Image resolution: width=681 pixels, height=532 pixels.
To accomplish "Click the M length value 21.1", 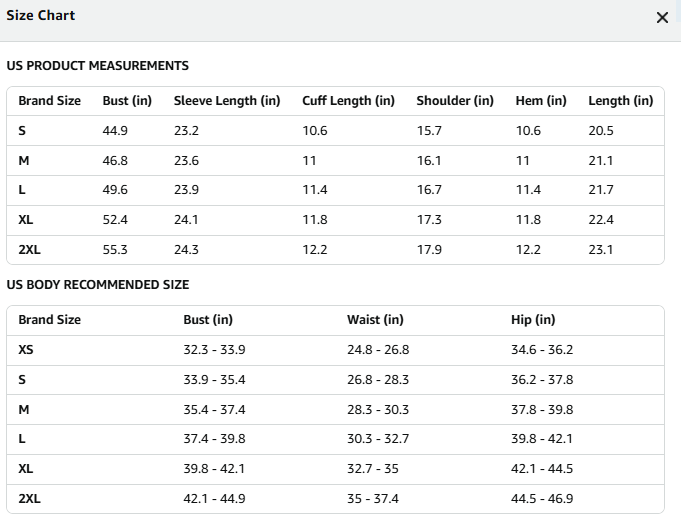I will click(601, 161).
